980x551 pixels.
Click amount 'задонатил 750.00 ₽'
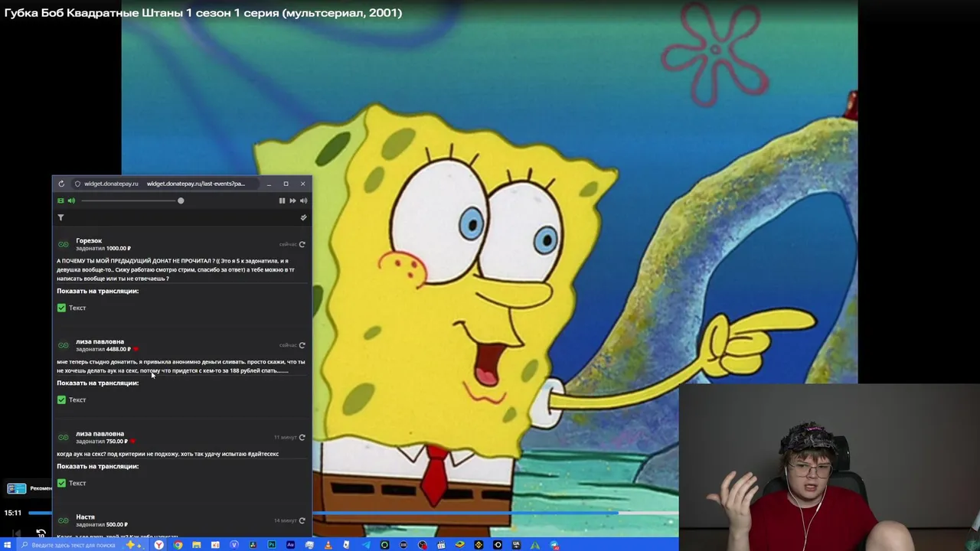pos(102,441)
